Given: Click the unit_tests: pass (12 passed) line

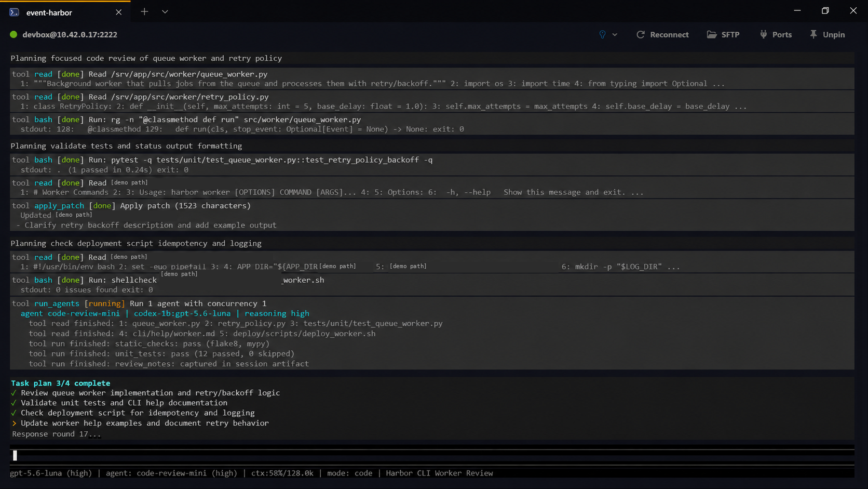Looking at the screenshot, I should (161, 353).
